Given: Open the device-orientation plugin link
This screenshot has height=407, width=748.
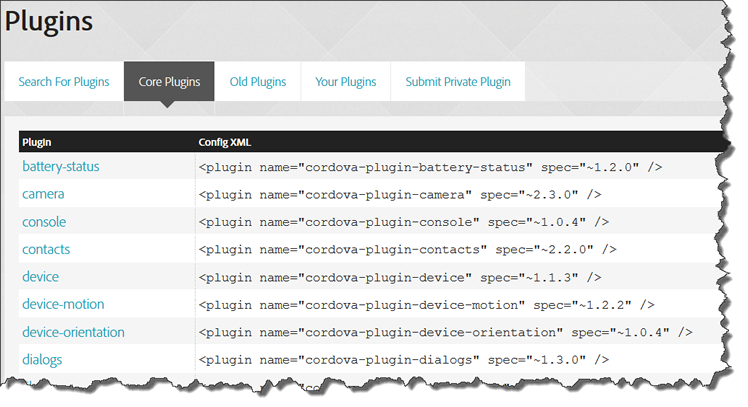Looking at the screenshot, I should tap(73, 332).
